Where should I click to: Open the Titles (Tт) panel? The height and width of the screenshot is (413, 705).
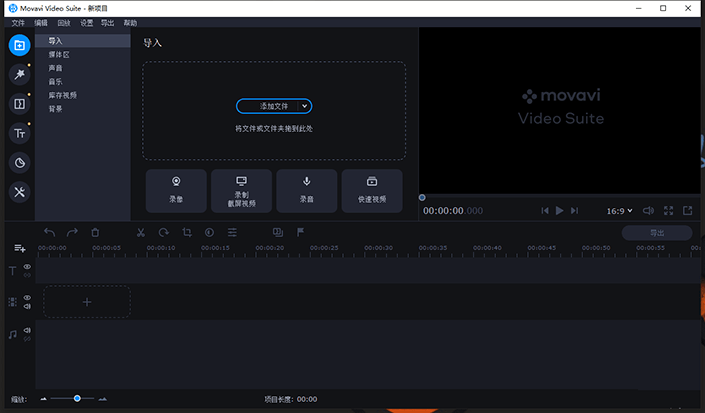point(19,133)
